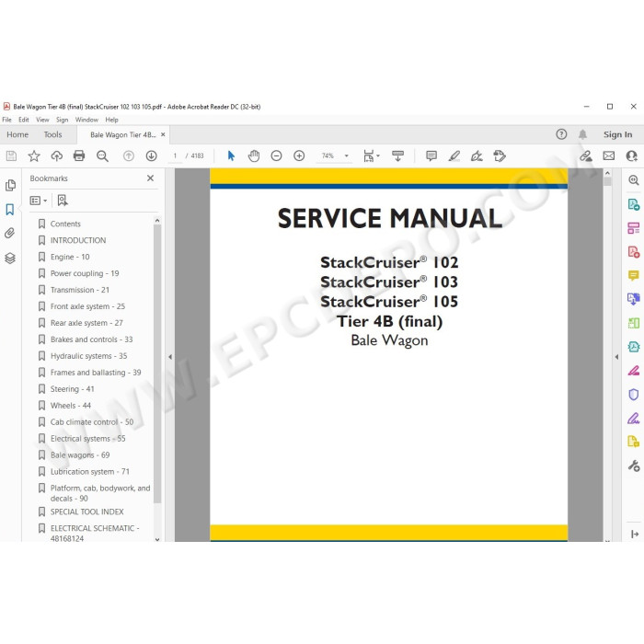Zoom in with plus button

coord(299,155)
